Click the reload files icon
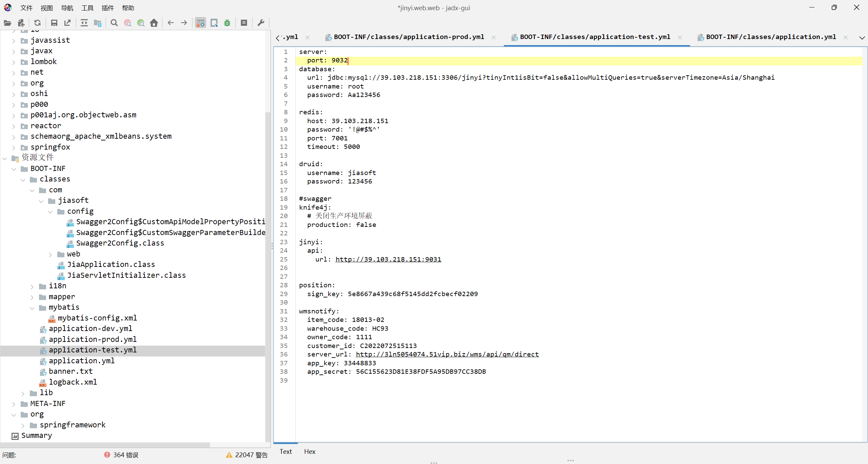 click(37, 23)
